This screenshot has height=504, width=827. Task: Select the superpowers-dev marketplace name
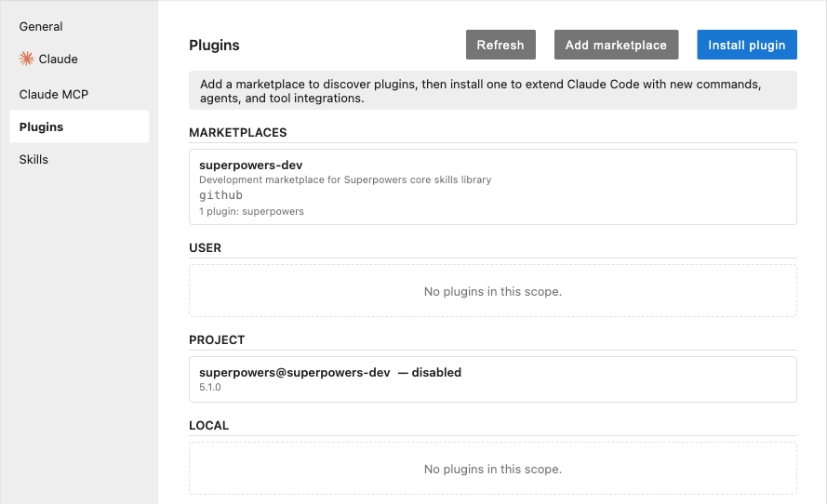(x=250, y=165)
